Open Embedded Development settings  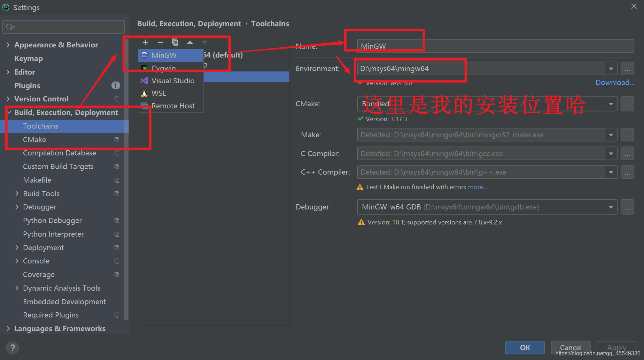[64, 301]
